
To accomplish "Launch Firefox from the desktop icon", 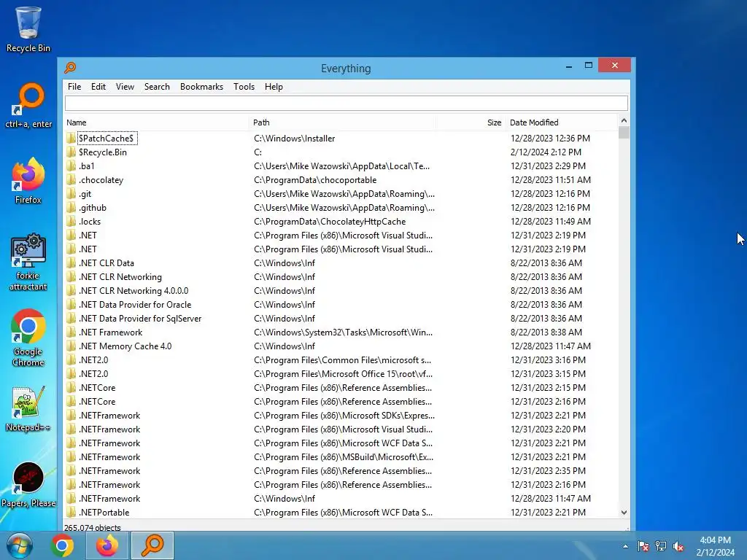I will pyautogui.click(x=28, y=181).
